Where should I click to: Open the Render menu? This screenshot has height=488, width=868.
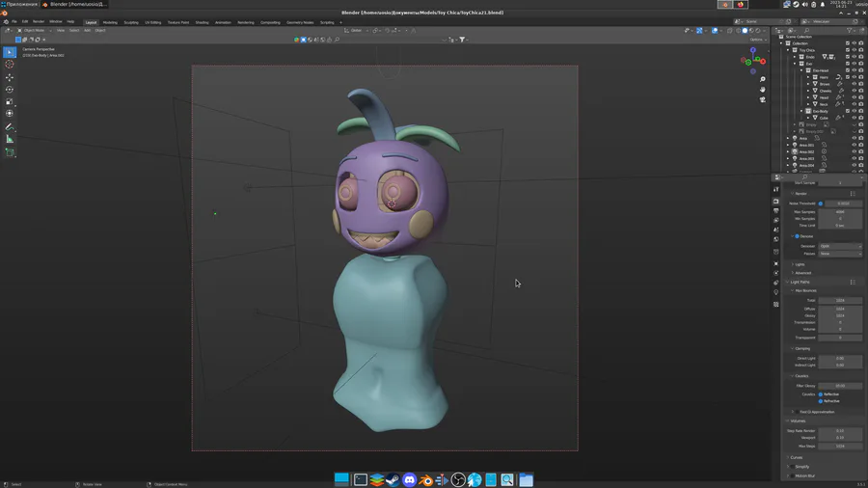point(39,21)
